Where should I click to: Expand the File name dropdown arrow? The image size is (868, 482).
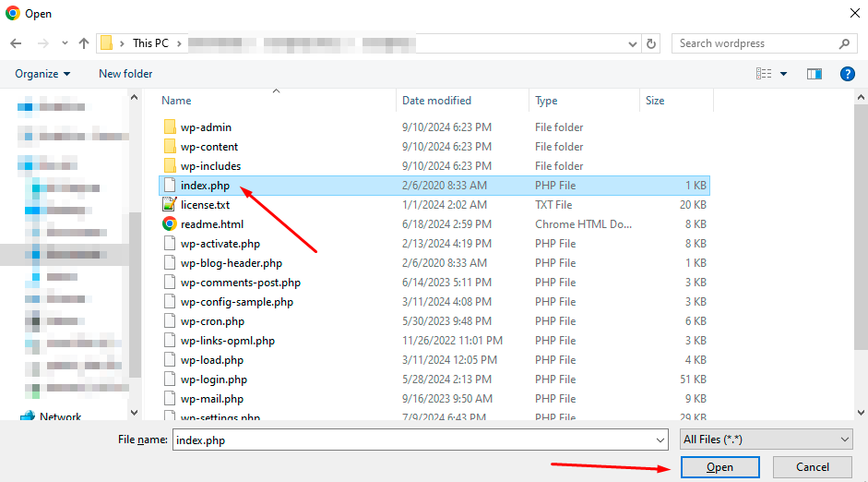click(x=660, y=440)
